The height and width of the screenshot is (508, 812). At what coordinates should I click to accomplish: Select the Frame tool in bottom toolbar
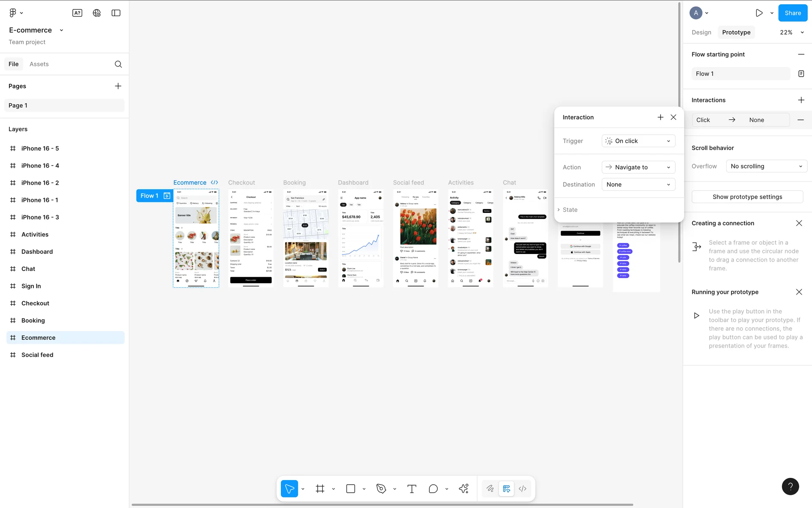(x=320, y=489)
